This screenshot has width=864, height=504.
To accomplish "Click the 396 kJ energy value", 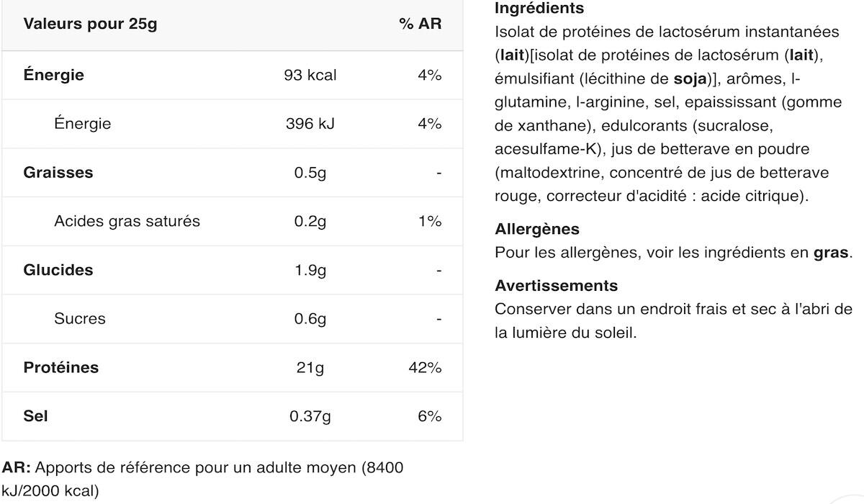I will (310, 124).
